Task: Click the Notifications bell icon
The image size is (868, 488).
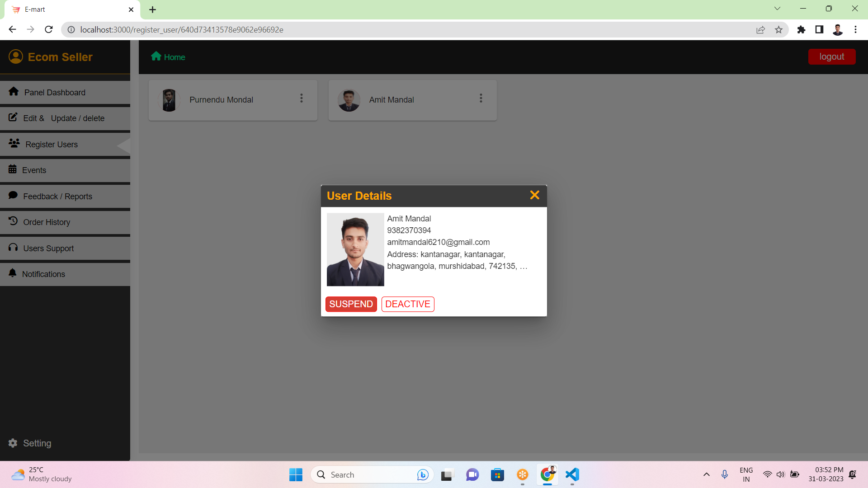Action: tap(13, 273)
